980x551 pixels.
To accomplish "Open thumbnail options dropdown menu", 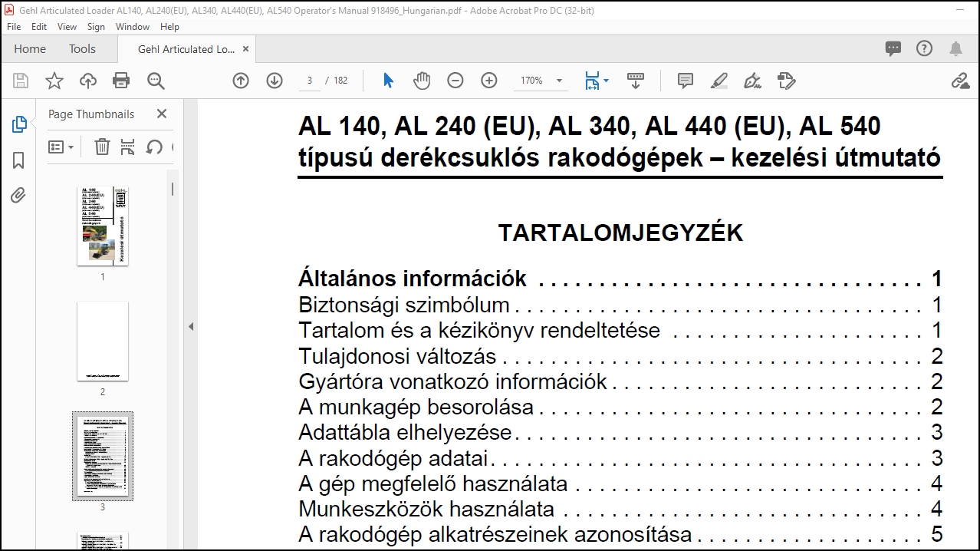I will click(x=61, y=147).
